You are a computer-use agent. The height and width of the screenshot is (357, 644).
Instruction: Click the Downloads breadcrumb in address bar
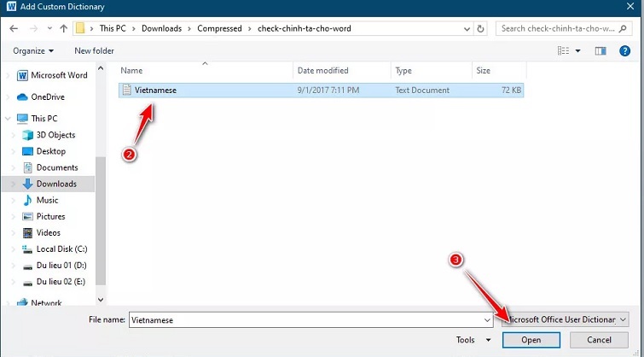click(x=160, y=28)
